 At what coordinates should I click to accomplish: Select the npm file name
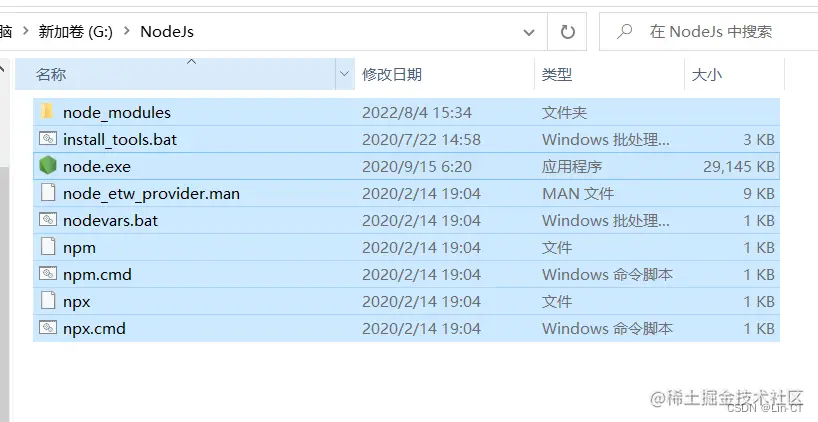(x=79, y=248)
